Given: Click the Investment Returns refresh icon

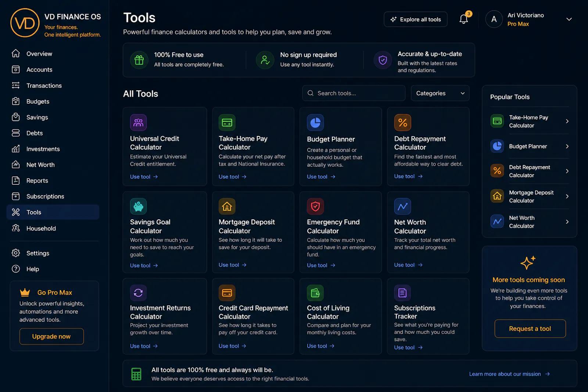Looking at the screenshot, I should click(138, 293).
